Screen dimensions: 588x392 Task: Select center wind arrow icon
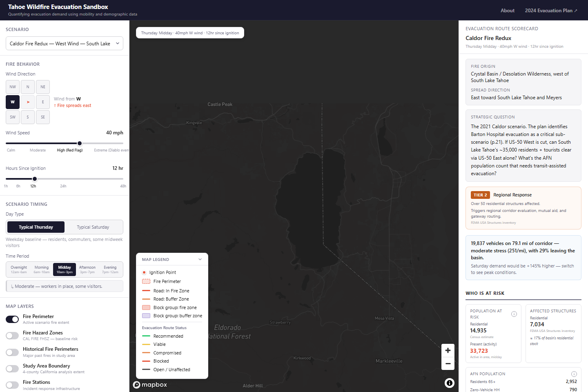pos(28,102)
